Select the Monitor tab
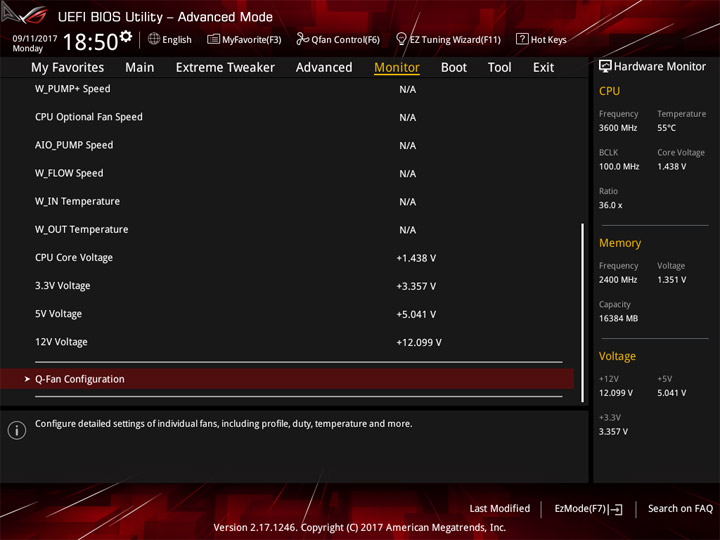This screenshot has height=540, width=720. tap(397, 68)
